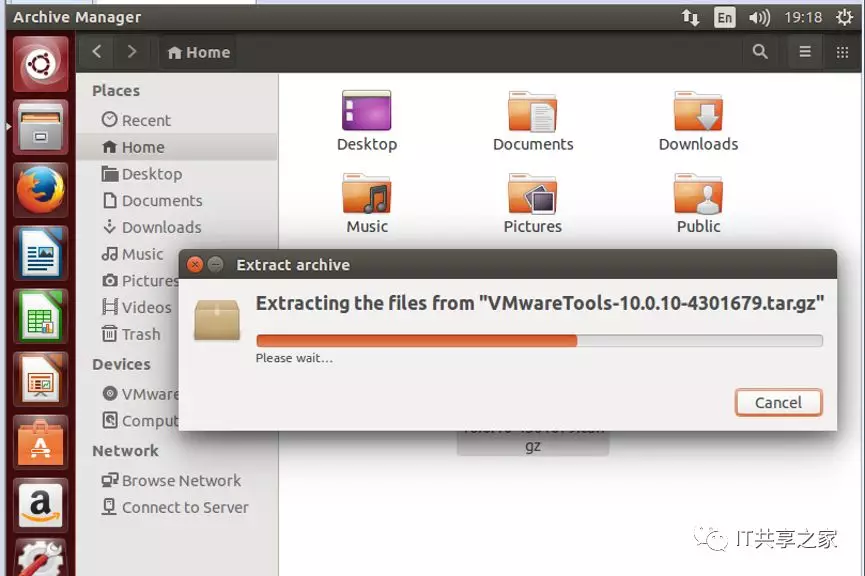
Task: Open search in the file manager toolbar
Action: 760,52
